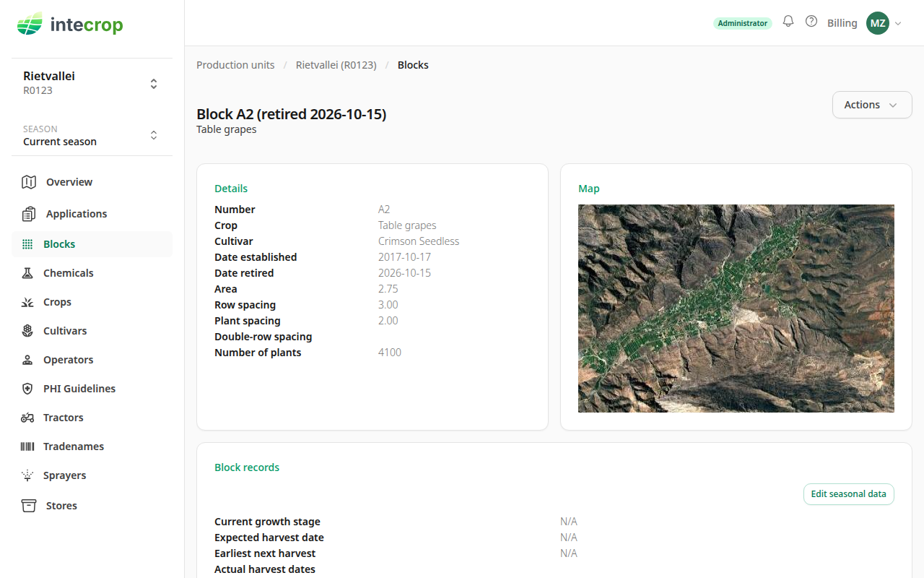924x578 pixels.
Task: Expand the user menu chevron
Action: point(898,23)
